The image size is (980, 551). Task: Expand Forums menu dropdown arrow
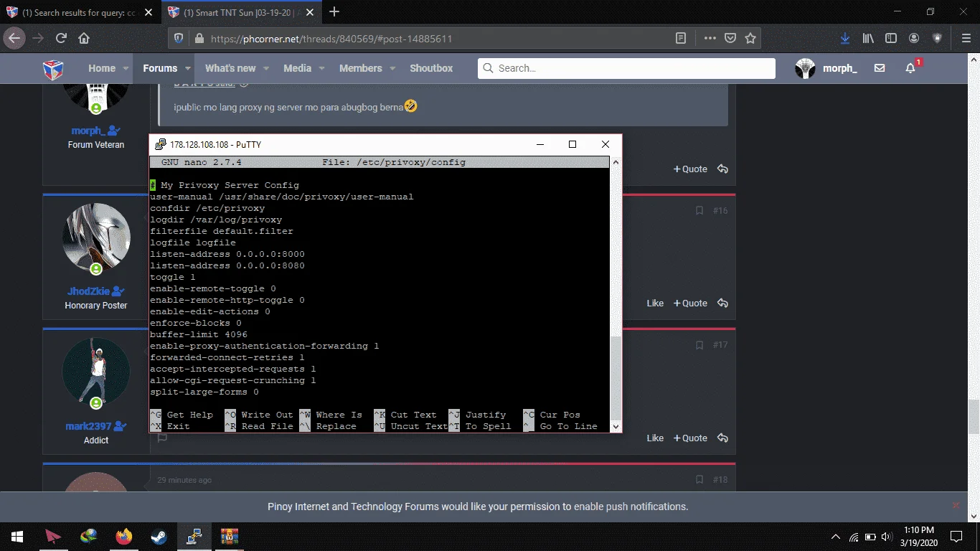pyautogui.click(x=188, y=68)
